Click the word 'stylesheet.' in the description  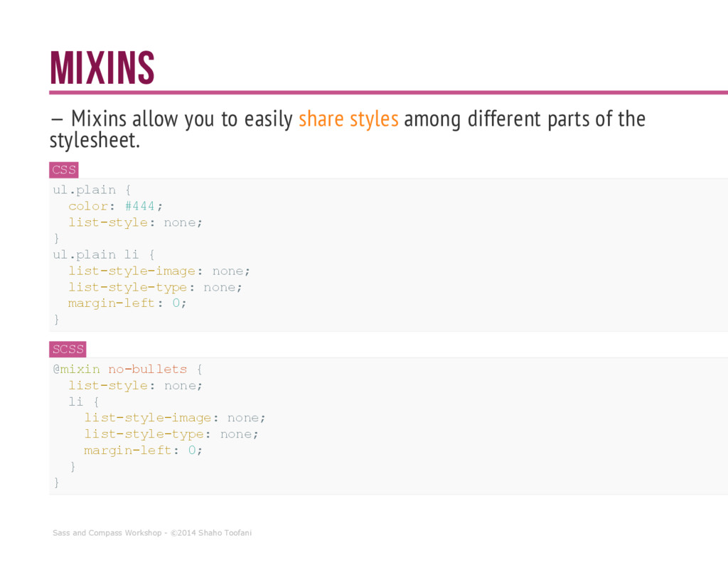tap(95, 140)
